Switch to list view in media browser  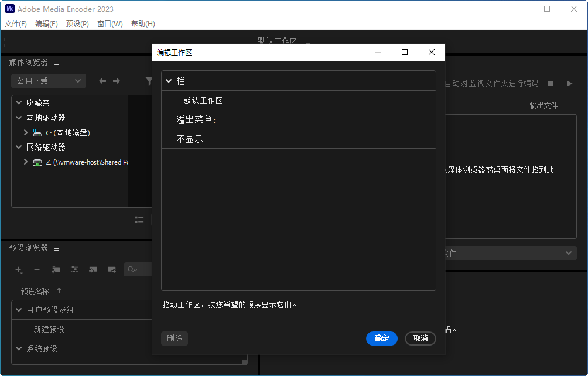(x=139, y=220)
